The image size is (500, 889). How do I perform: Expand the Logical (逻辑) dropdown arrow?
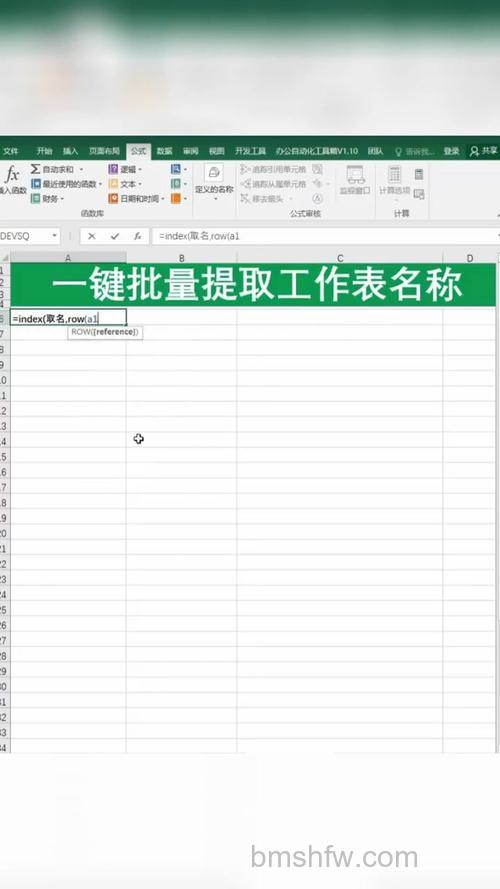pos(140,170)
